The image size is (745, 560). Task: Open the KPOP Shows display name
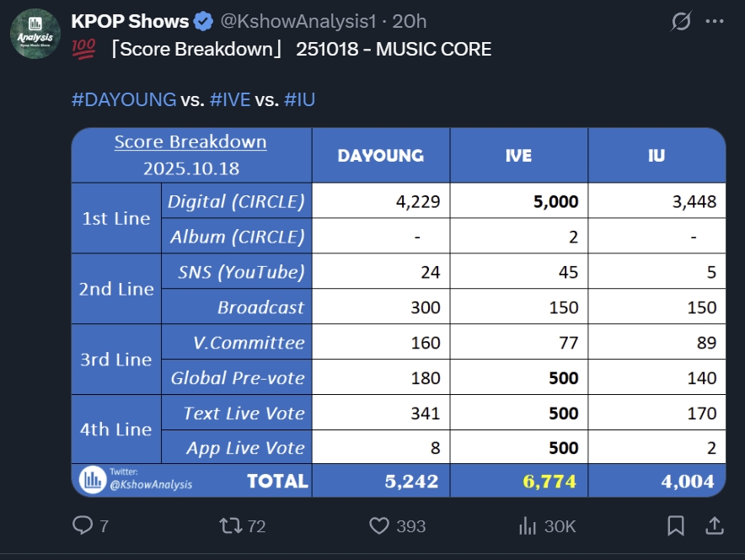[x=129, y=21]
